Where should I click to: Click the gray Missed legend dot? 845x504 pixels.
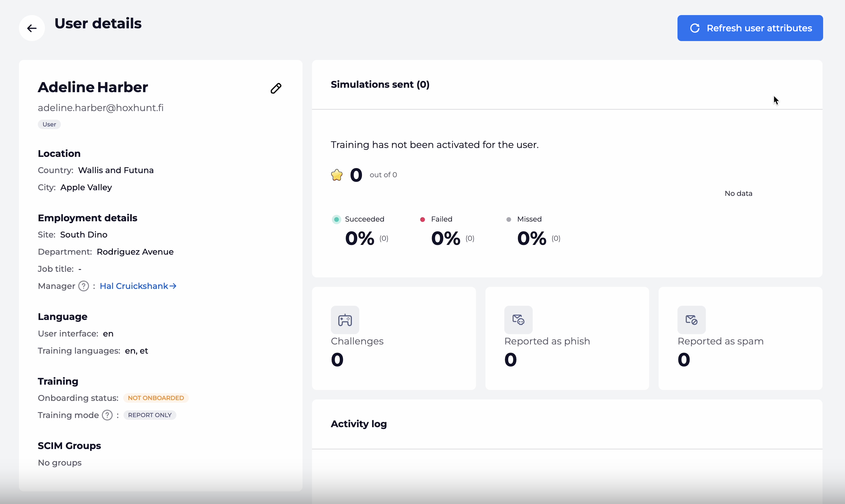[x=508, y=220]
